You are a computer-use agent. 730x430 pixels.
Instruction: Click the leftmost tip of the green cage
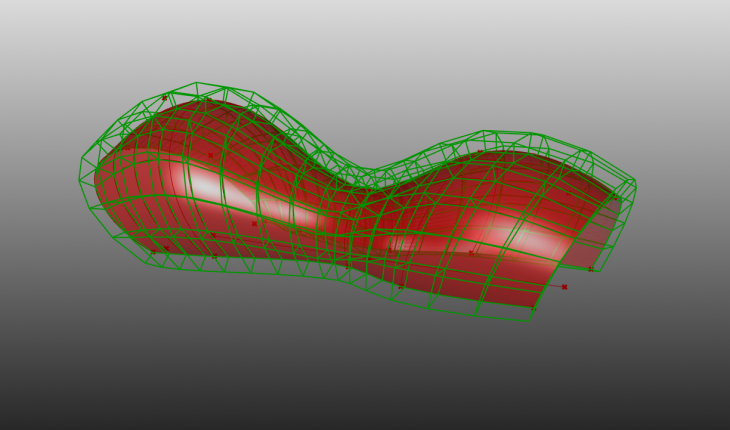[x=80, y=180]
